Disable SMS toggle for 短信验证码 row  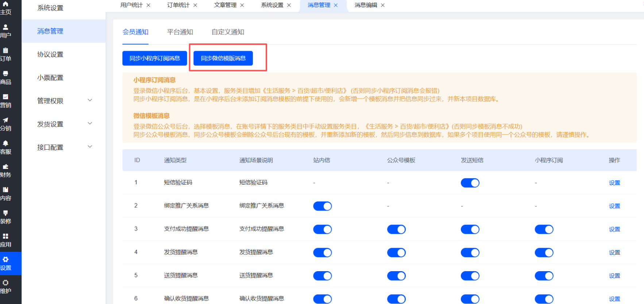tap(470, 183)
